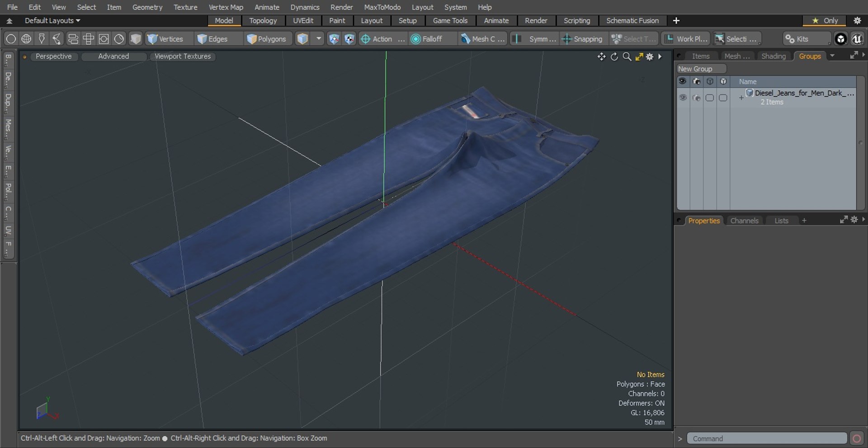Switch to the Shading panel tab
The width and height of the screenshot is (868, 448).
coord(773,56)
